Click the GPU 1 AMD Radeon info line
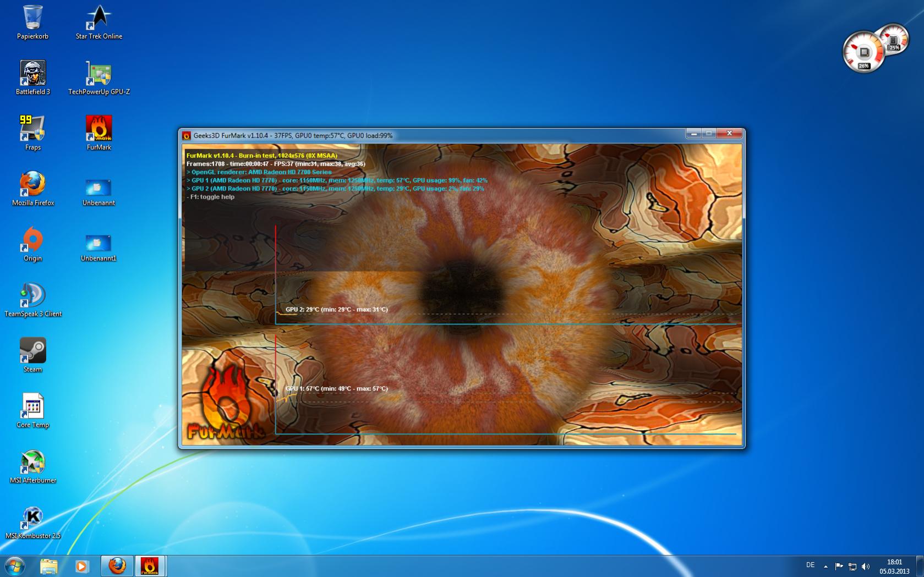The image size is (924, 577). tap(337, 180)
